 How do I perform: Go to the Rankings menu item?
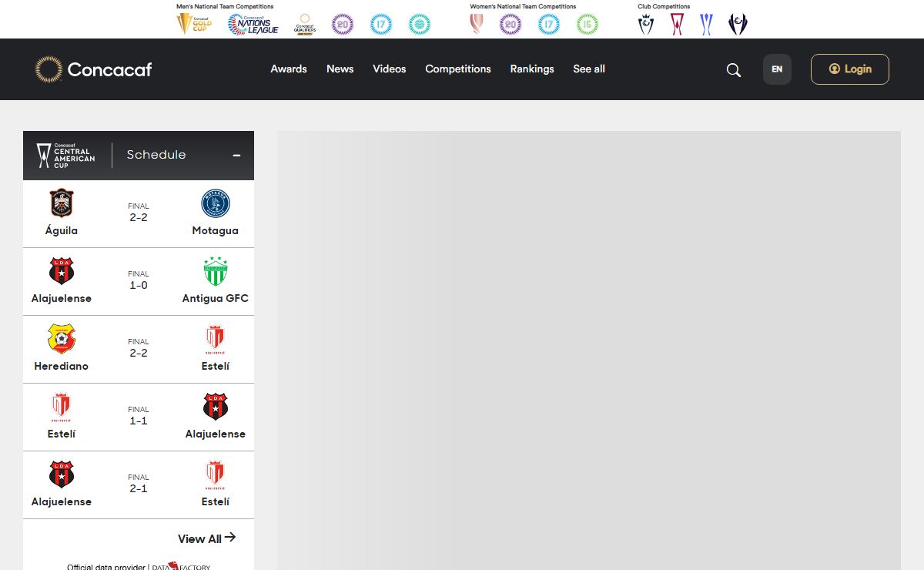(531, 69)
